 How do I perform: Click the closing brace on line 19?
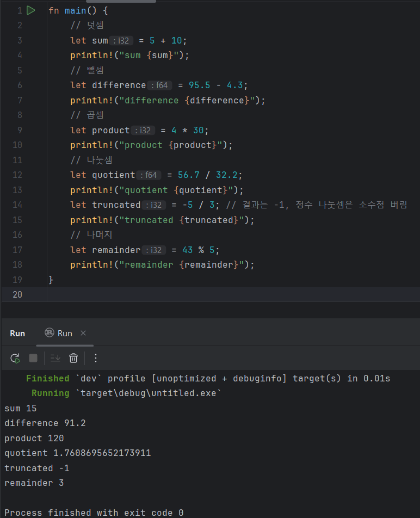click(51, 280)
